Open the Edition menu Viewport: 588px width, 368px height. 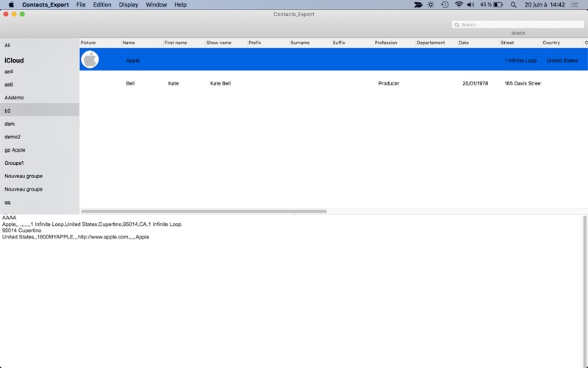(x=102, y=4)
